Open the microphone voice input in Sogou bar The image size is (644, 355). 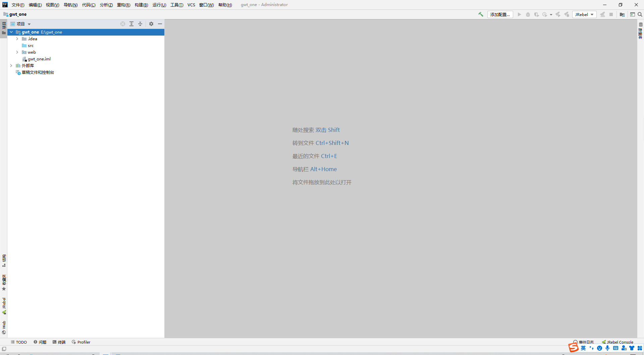pyautogui.click(x=607, y=348)
